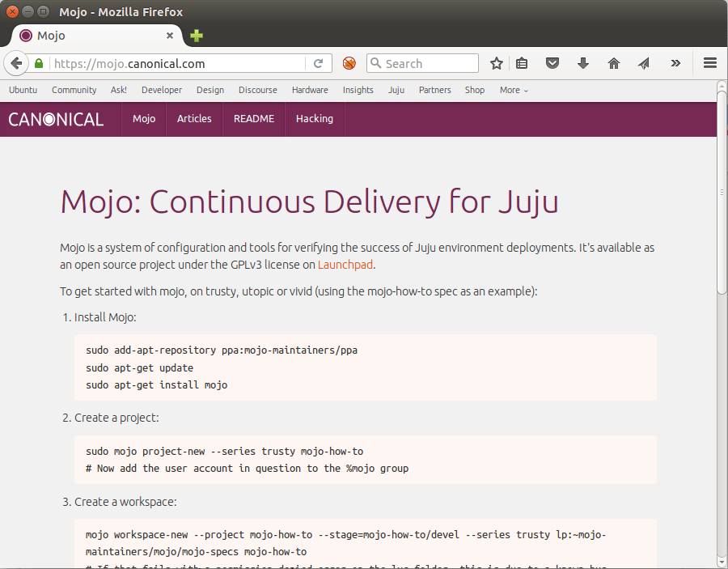Open a new tab with the plus icon

(x=197, y=36)
